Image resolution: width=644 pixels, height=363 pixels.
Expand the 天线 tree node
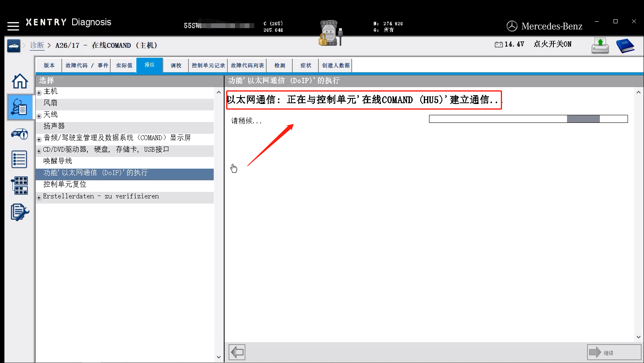pos(39,116)
